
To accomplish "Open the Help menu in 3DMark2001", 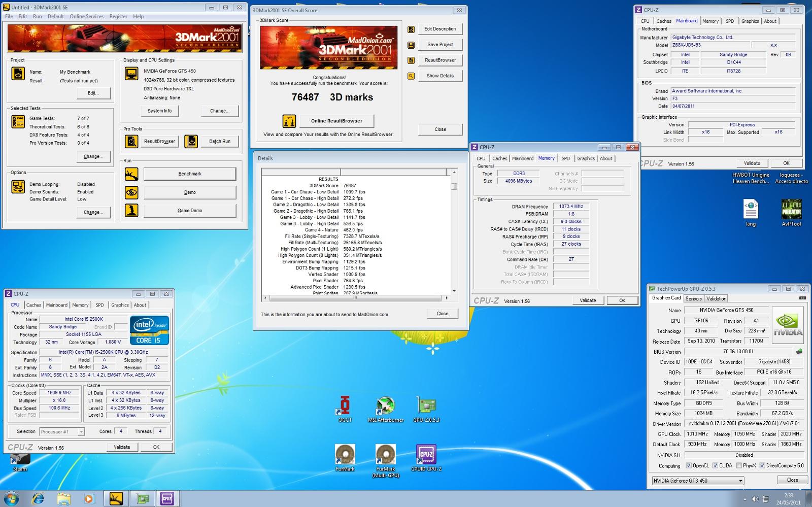I will [139, 16].
